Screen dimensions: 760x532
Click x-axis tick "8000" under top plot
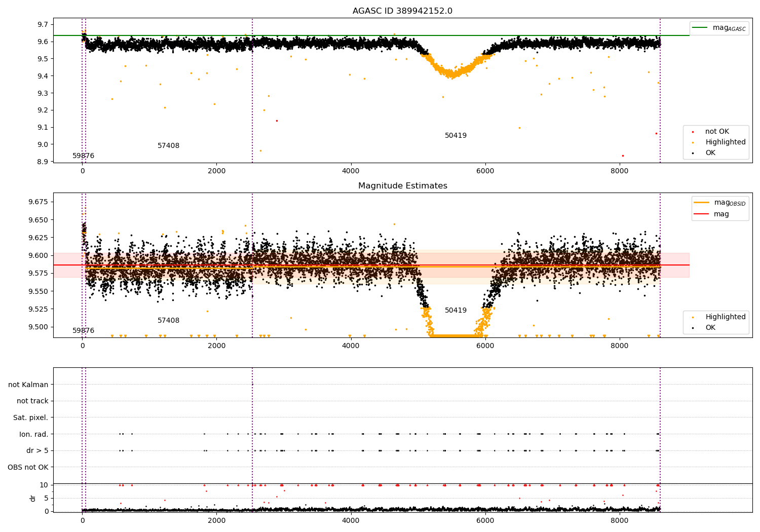[x=619, y=171]
